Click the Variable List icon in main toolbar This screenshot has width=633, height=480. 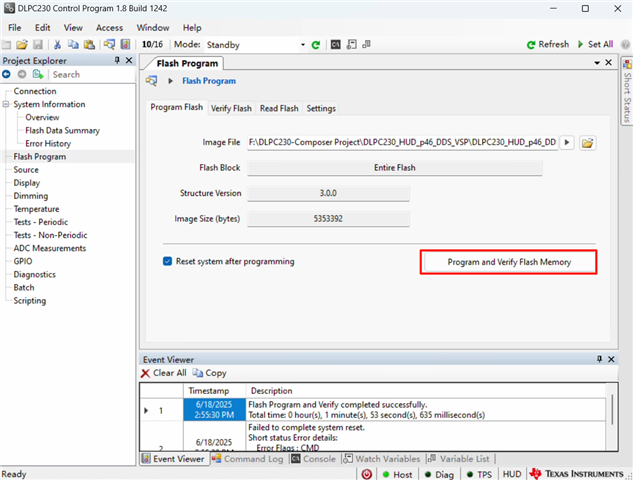point(367,44)
